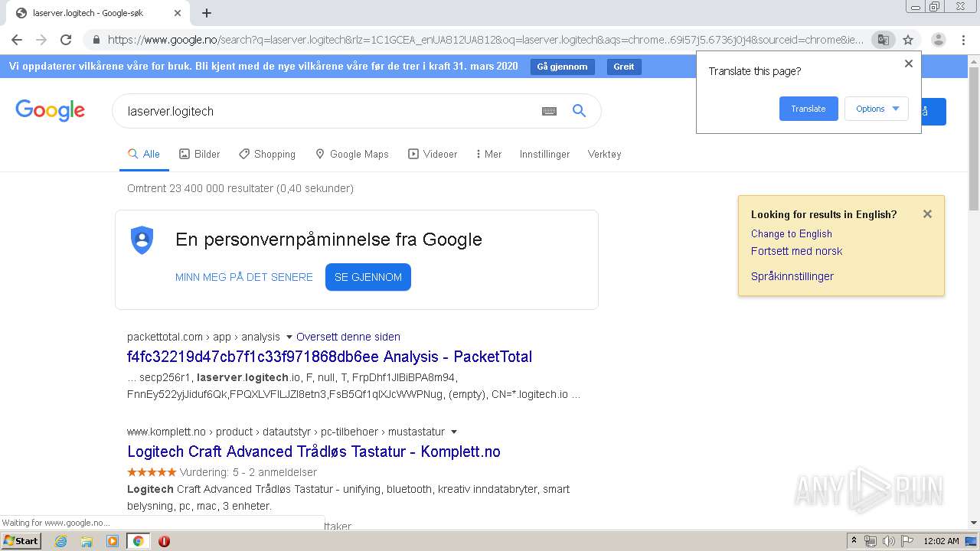The height and width of the screenshot is (551, 980).
Task: Open Internet Explorer from the taskbar
Action: [x=61, y=541]
